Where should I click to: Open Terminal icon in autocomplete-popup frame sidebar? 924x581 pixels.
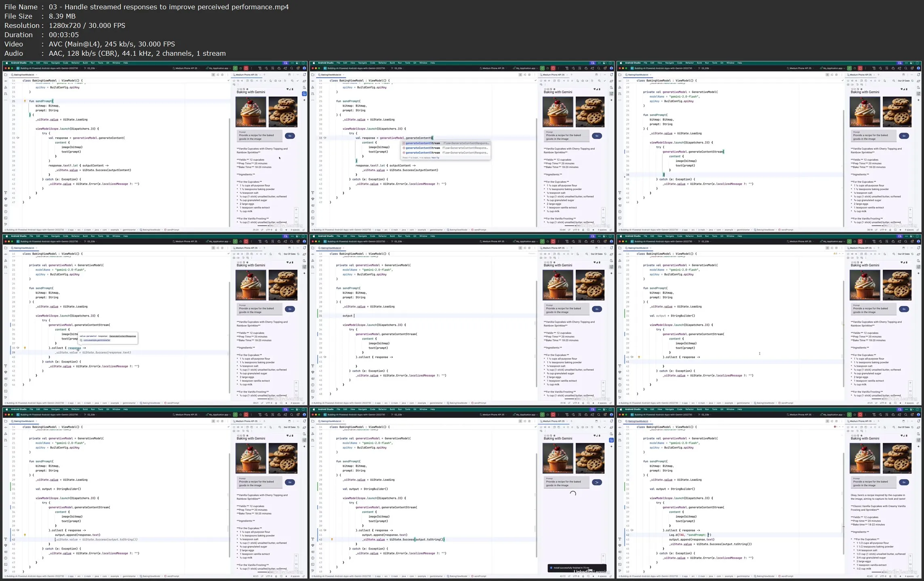[313, 218]
